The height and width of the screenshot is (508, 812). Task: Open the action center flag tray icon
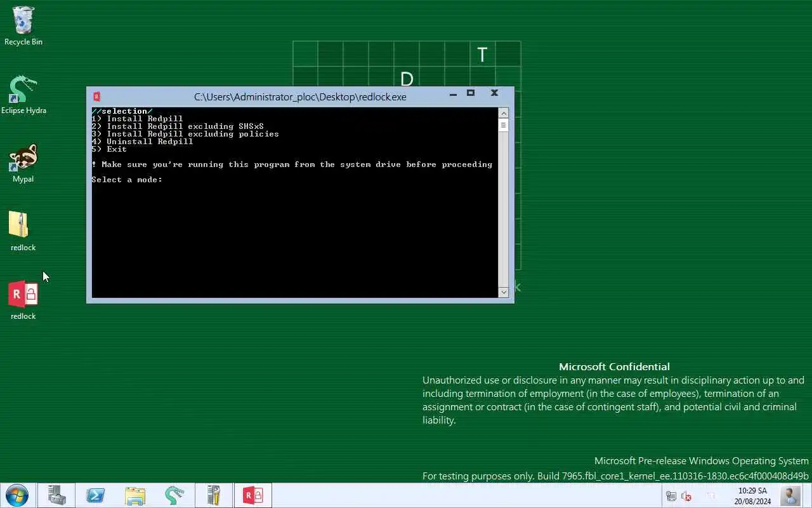pyautogui.click(x=711, y=496)
